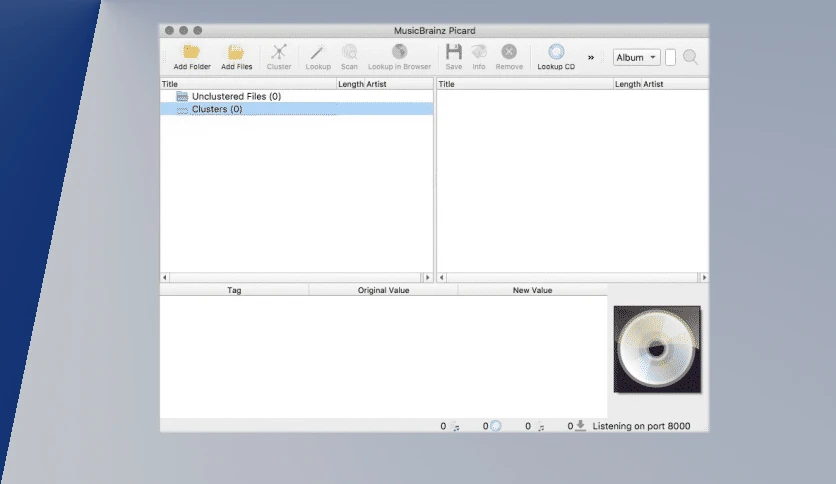Screen dimensions: 836x484
Task: Select the Unclustered Files (0) row
Action: tap(296, 96)
